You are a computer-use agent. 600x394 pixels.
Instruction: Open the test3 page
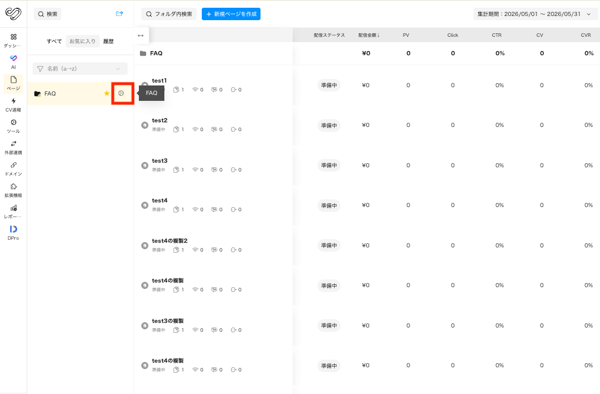pos(160,161)
